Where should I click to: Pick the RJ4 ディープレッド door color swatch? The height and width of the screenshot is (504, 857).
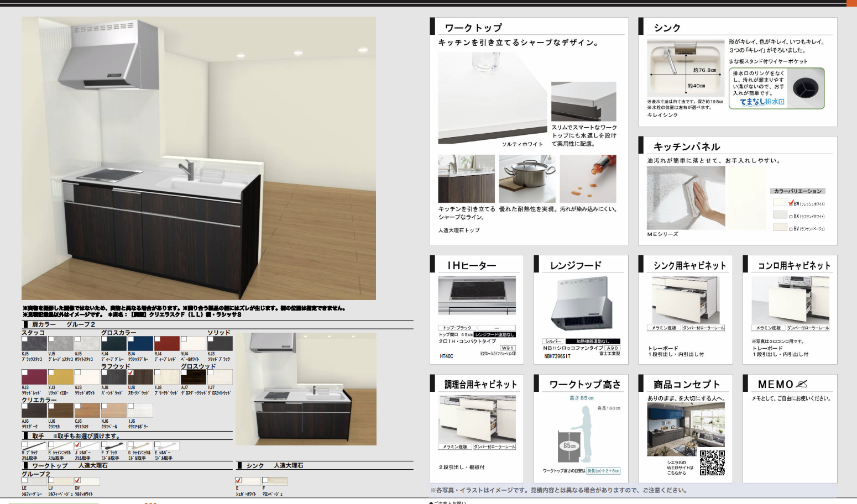[x=167, y=343]
